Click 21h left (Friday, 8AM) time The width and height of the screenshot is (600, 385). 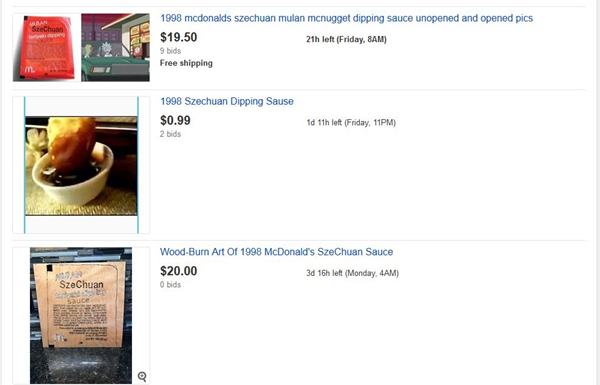[x=346, y=39]
